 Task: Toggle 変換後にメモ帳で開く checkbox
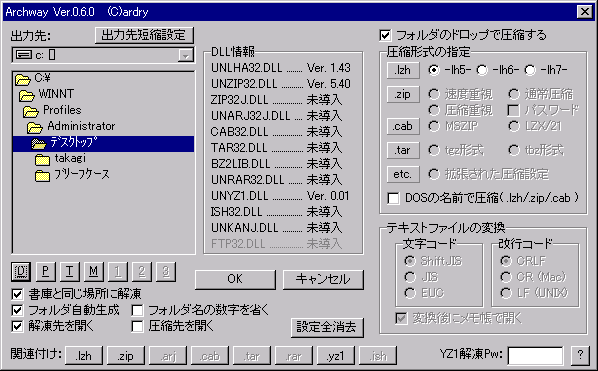[x=459, y=318]
